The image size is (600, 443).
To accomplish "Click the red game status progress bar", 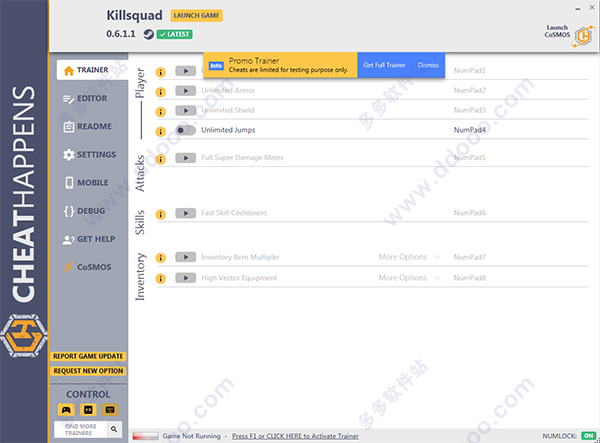I will click(x=145, y=436).
